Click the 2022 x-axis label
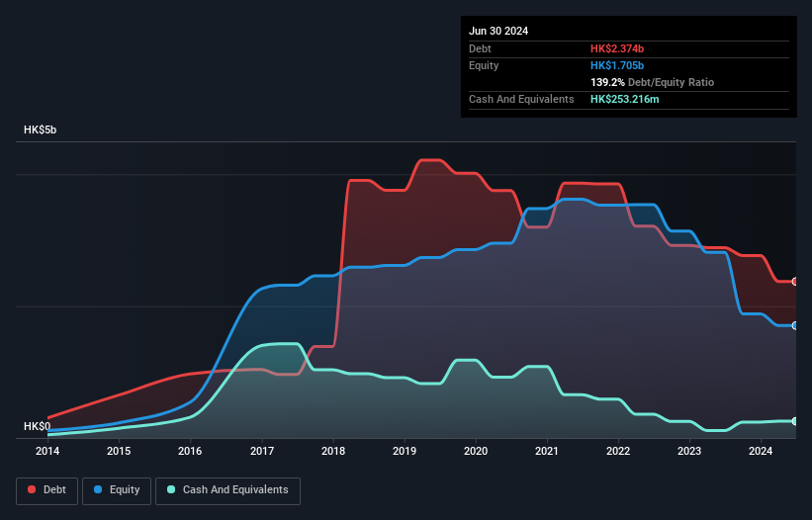812x520 pixels. click(x=618, y=451)
